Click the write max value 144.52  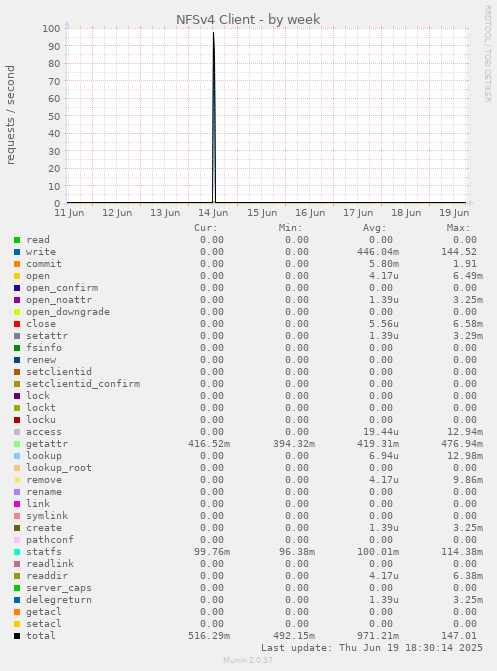(459, 252)
